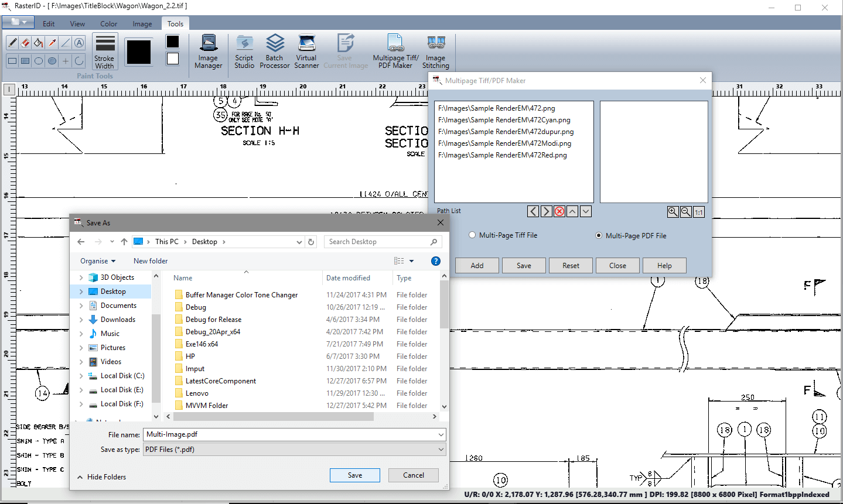Image resolution: width=843 pixels, height=504 pixels.
Task: Select Multi-Page PDF File option
Action: tap(599, 236)
